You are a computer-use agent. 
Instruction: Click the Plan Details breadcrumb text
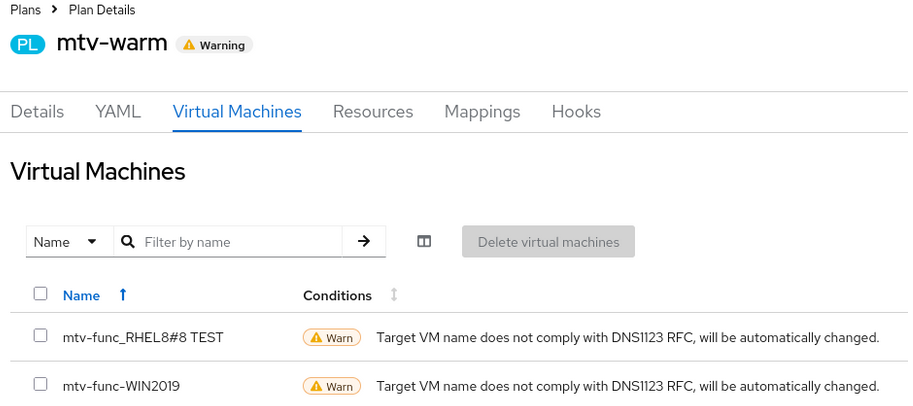click(x=102, y=10)
